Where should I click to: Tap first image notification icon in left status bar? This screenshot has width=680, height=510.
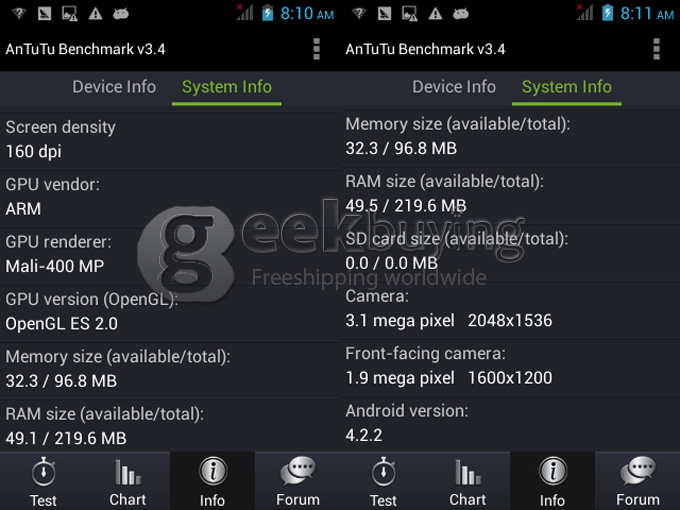[44, 13]
